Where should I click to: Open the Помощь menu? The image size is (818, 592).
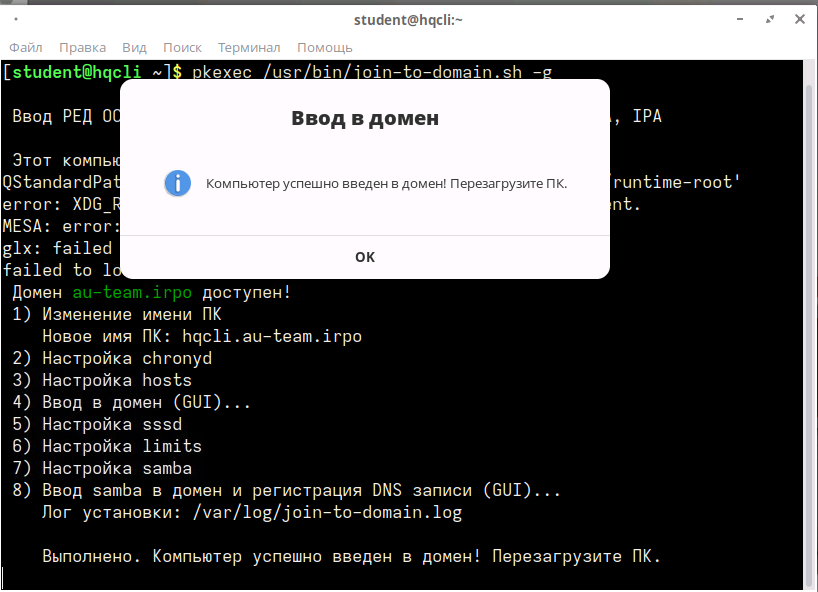tap(324, 47)
